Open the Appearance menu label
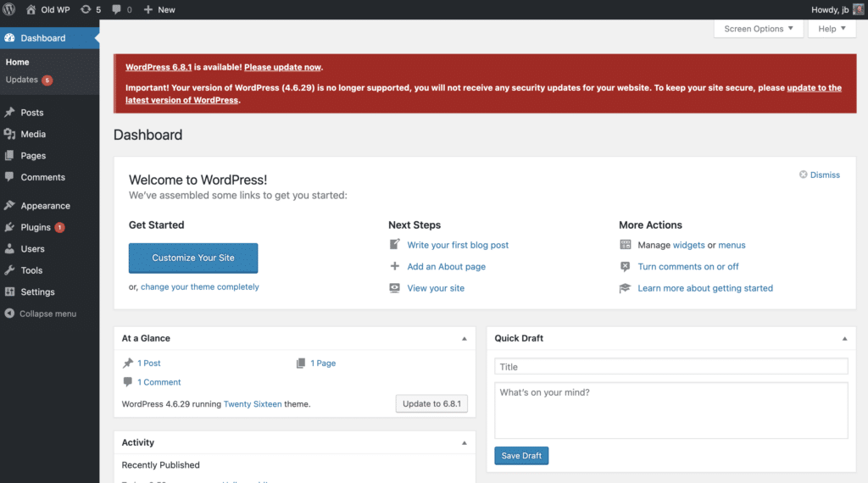Viewport: 868px width, 483px height. click(x=46, y=205)
